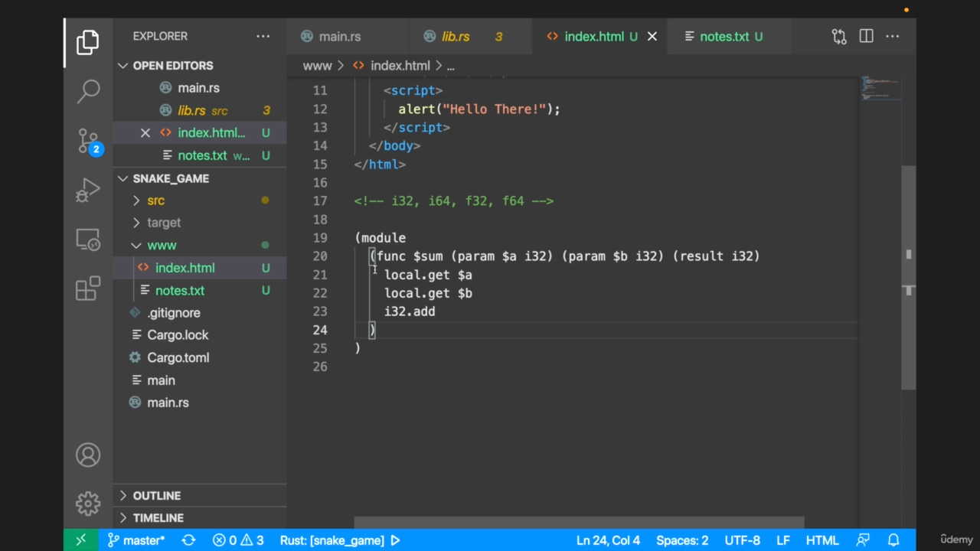Viewport: 980px width, 551px height.
Task: Expand the OUTLINE section
Action: click(x=157, y=496)
